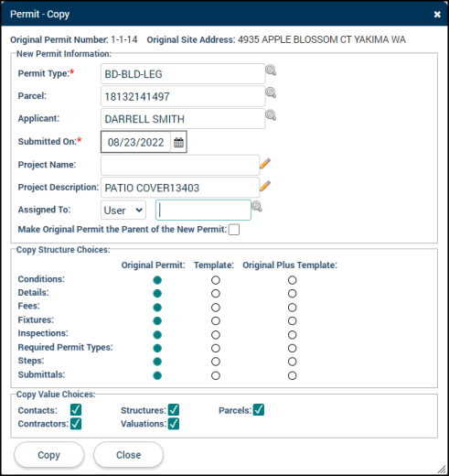This screenshot has height=476, width=449.
Task: Select Original Permit for Details
Action: coord(157,294)
